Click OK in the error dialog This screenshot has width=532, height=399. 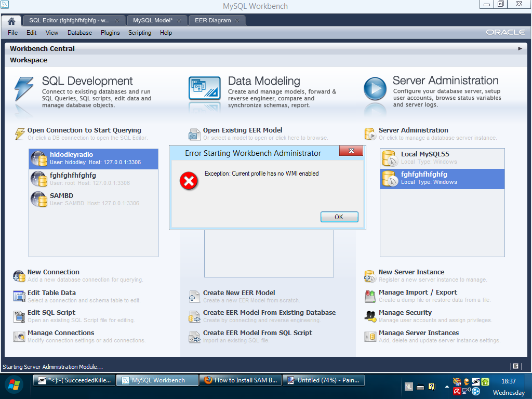pos(339,217)
